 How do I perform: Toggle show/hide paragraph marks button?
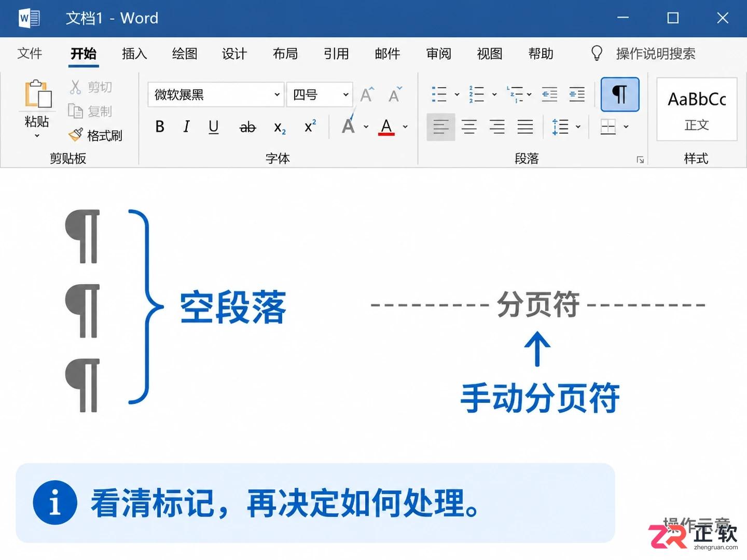pyautogui.click(x=620, y=94)
